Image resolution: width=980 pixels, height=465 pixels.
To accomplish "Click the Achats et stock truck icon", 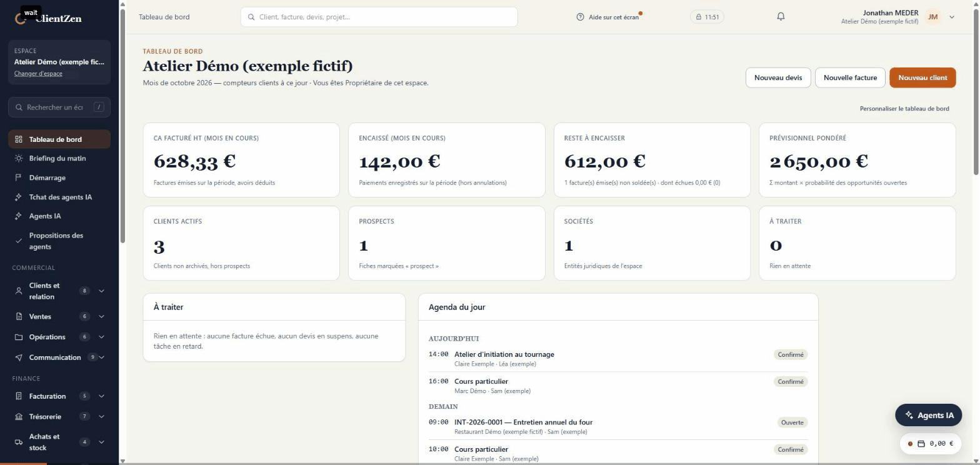I will [19, 442].
